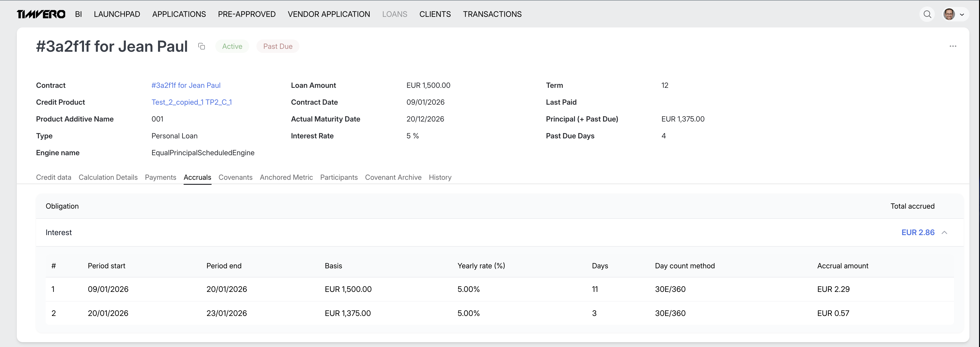The image size is (980, 347).
Task: Open Test_2_copied_1 TP2_C_1 credit product link
Action: 191,102
